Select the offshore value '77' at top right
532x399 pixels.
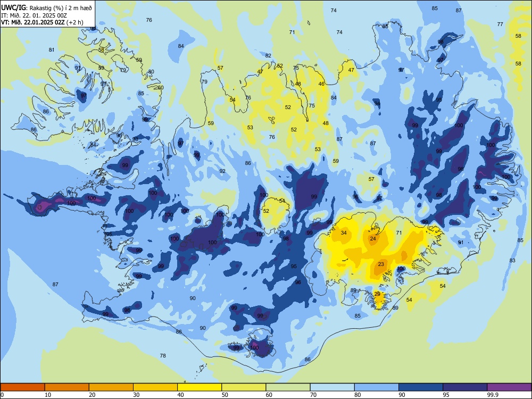coord(500,24)
